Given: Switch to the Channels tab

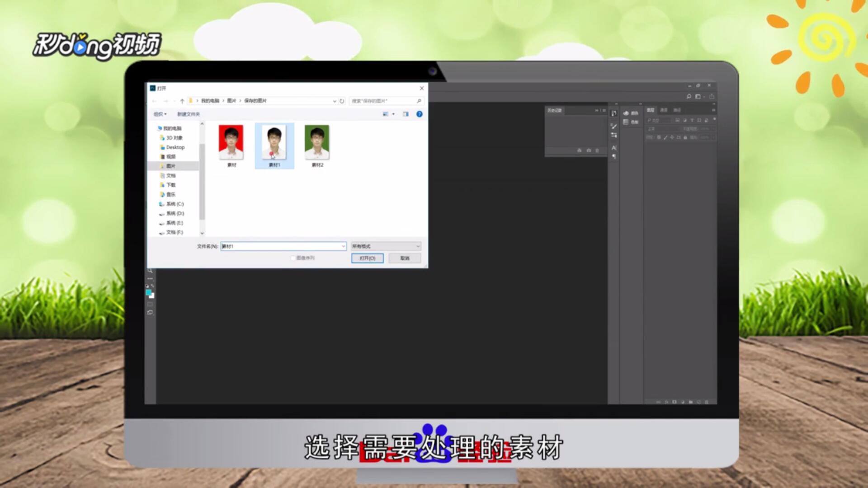Looking at the screenshot, I should click(x=664, y=110).
